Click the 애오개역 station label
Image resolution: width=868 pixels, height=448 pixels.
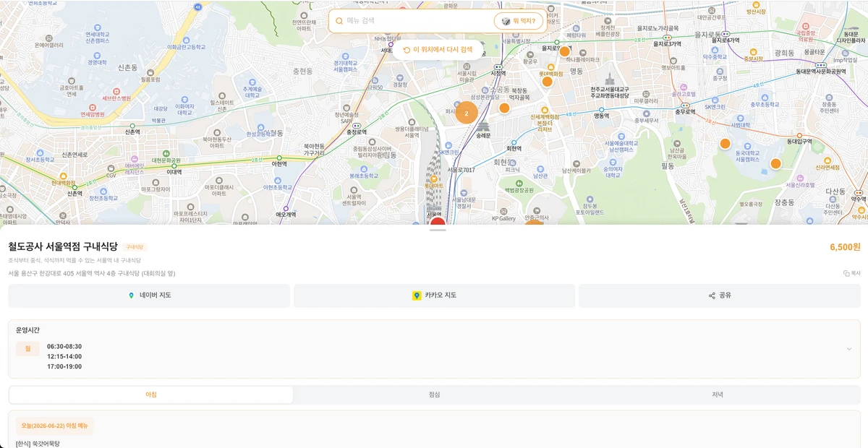286,215
